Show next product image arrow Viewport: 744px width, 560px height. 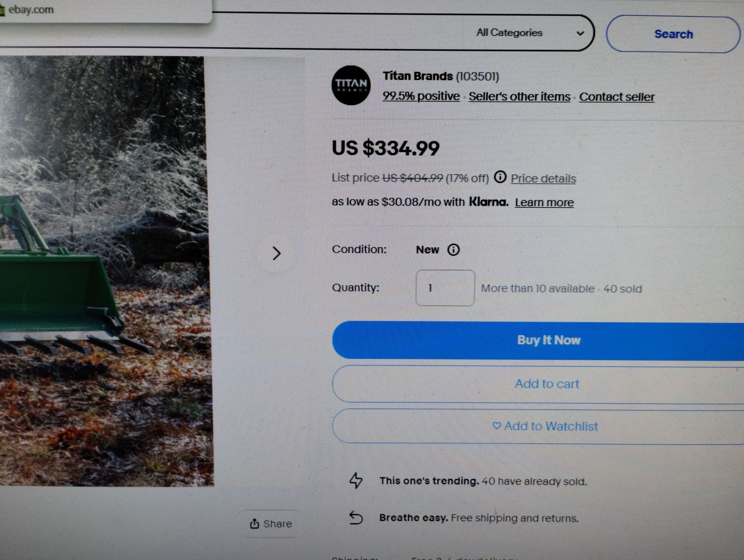tap(276, 253)
